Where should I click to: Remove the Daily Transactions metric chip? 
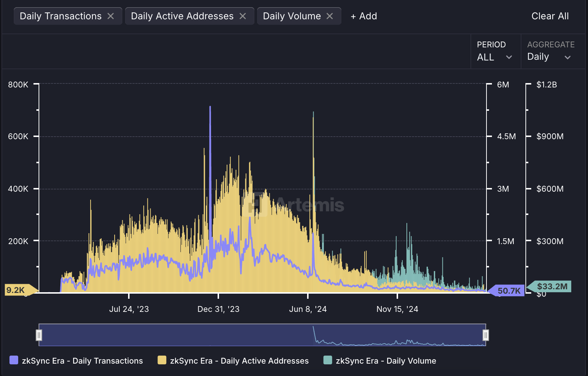[111, 16]
